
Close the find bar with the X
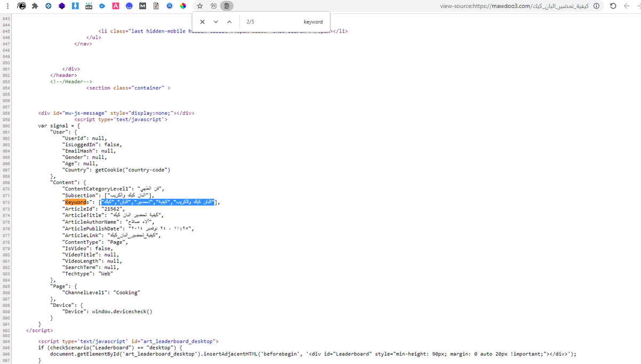coord(202,22)
